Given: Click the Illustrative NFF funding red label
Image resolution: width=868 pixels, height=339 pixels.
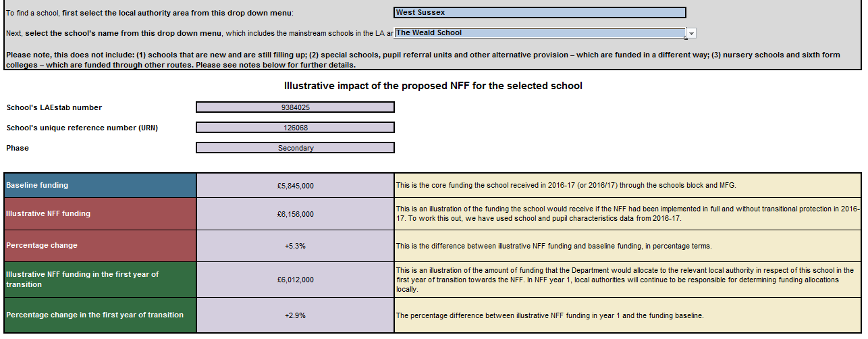Looking at the screenshot, I should [x=100, y=214].
